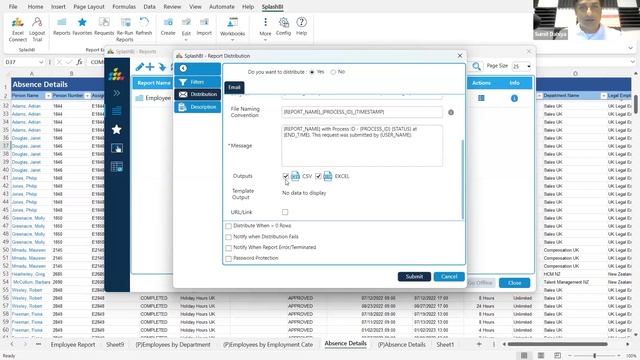Open the Person Number column filter
The width and height of the screenshot is (640, 360).
coord(87,96)
